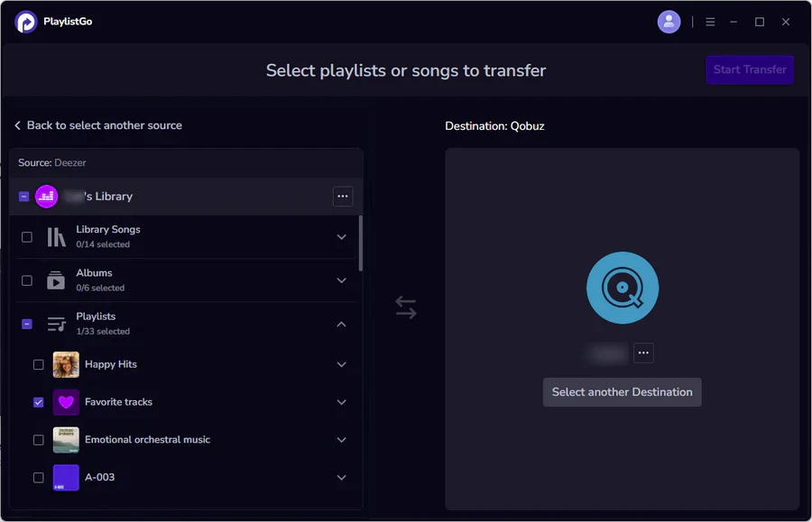812x522 pixels.
Task: Expand Happy Hits playlist tracks
Action: [x=341, y=365]
